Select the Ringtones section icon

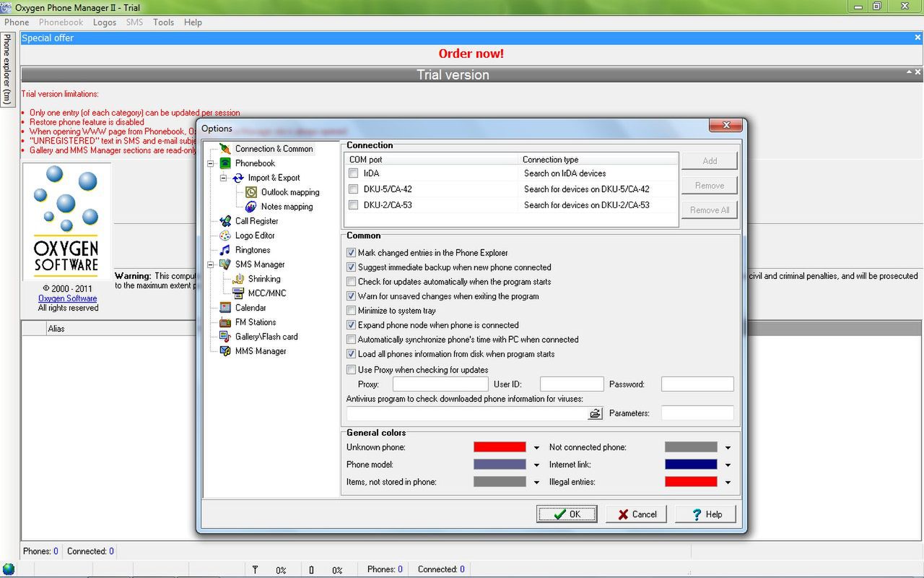pyautogui.click(x=225, y=249)
